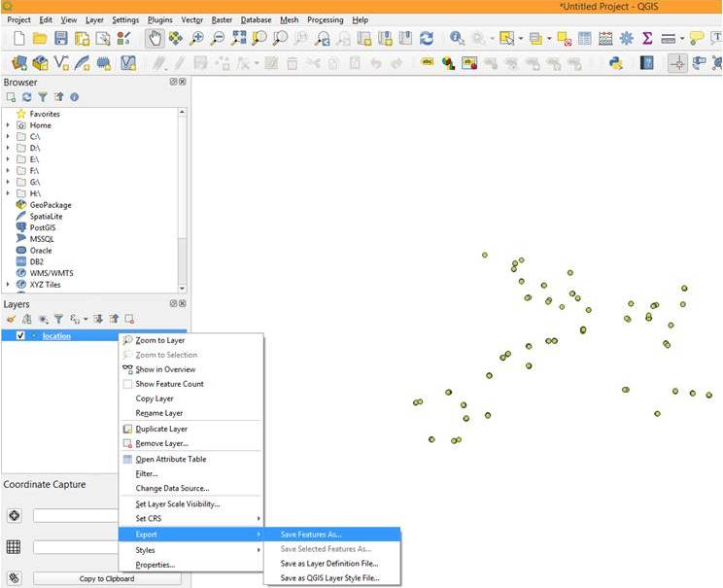This screenshot has height=588, width=723.
Task: Click the Save Project floppy icon
Action: [61, 39]
